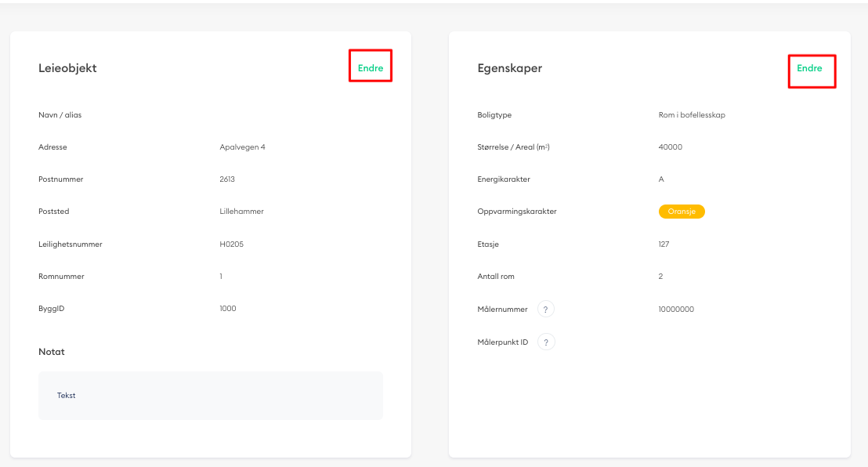This screenshot has height=467, width=868.
Task: Select energikarakter A
Action: [660, 179]
